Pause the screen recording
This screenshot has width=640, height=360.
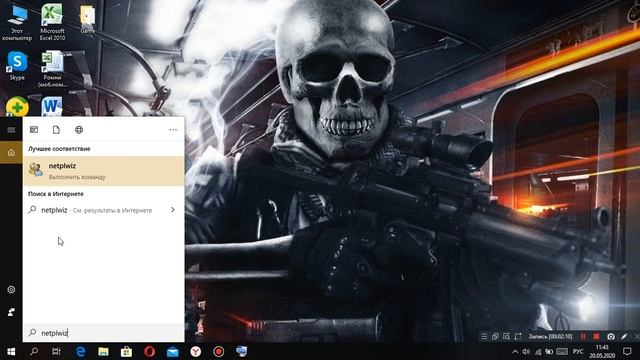pos(583,337)
